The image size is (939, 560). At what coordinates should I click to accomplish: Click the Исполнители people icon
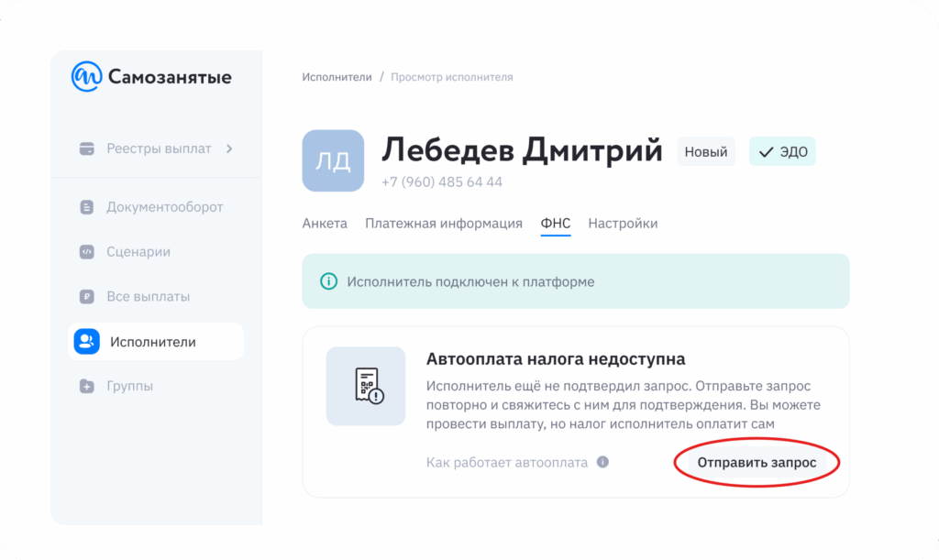coord(87,342)
